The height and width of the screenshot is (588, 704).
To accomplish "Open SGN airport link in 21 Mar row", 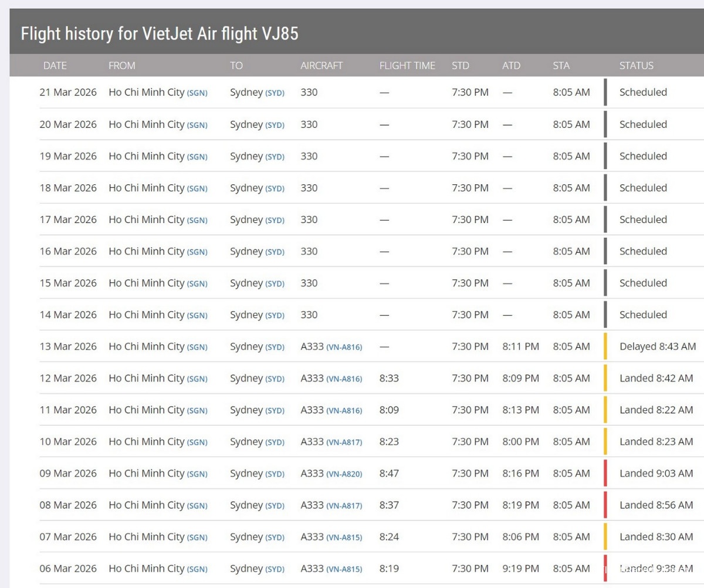I will pyautogui.click(x=197, y=93).
